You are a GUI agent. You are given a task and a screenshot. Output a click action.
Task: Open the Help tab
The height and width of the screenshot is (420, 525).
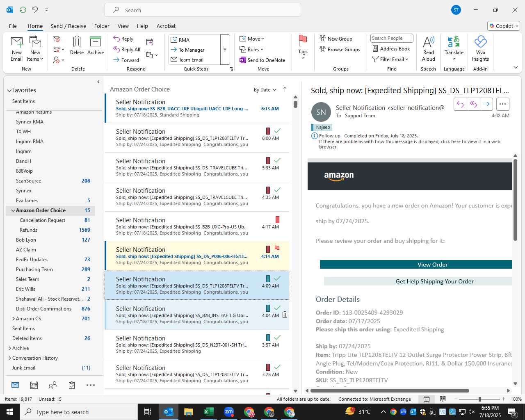tap(142, 26)
